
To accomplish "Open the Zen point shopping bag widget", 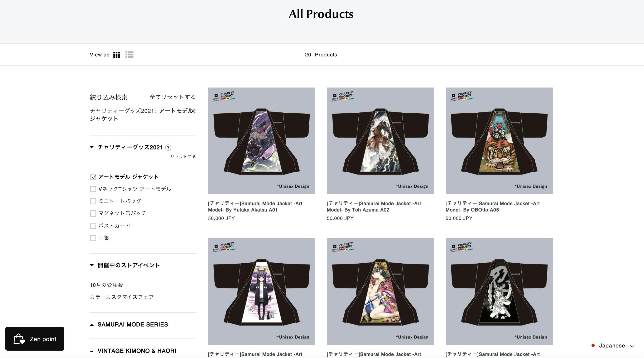I will [35, 339].
